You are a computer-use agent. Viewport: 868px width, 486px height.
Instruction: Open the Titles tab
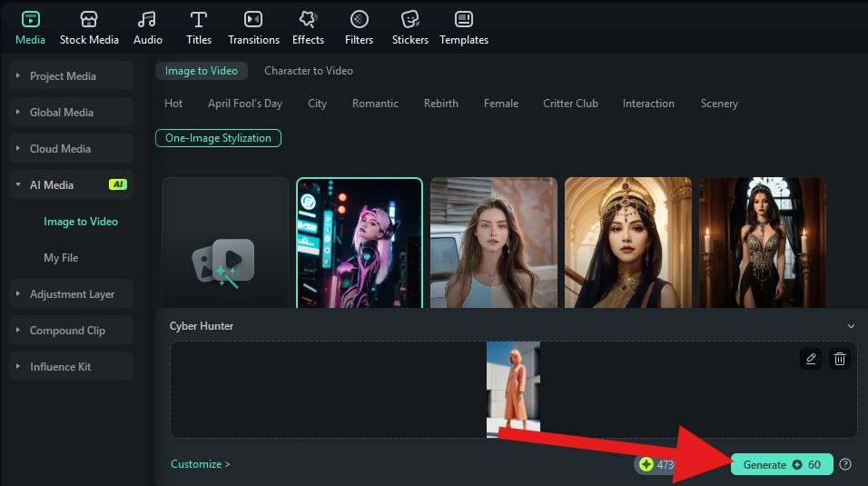199,28
